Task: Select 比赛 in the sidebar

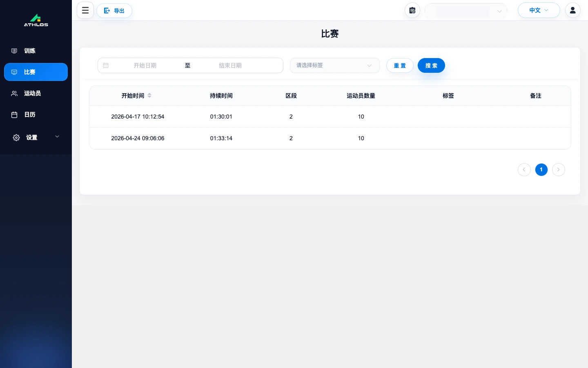Action: [36, 72]
